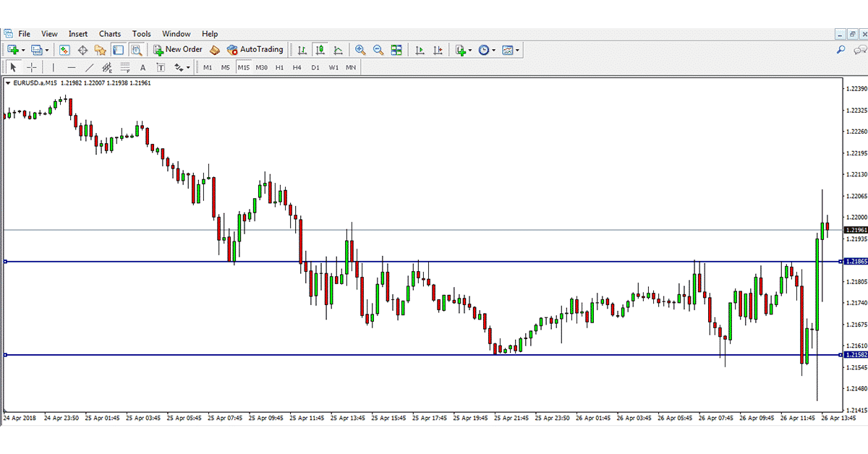Viewport: 868px width, 454px height.
Task: Select the Draw Horizontal Line tool
Action: pyautogui.click(x=71, y=67)
